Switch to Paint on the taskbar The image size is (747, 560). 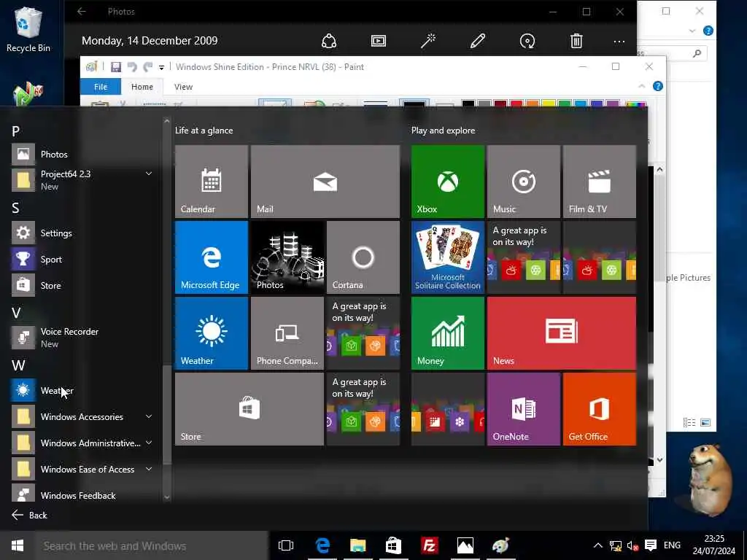(500, 545)
